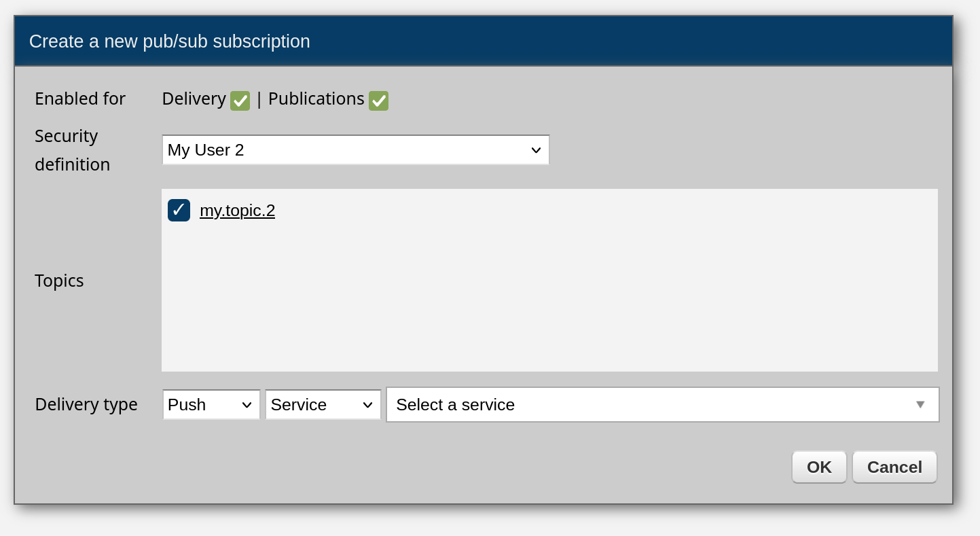The height and width of the screenshot is (536, 980).
Task: Click the 'Delivery type' label
Action: coord(86,404)
